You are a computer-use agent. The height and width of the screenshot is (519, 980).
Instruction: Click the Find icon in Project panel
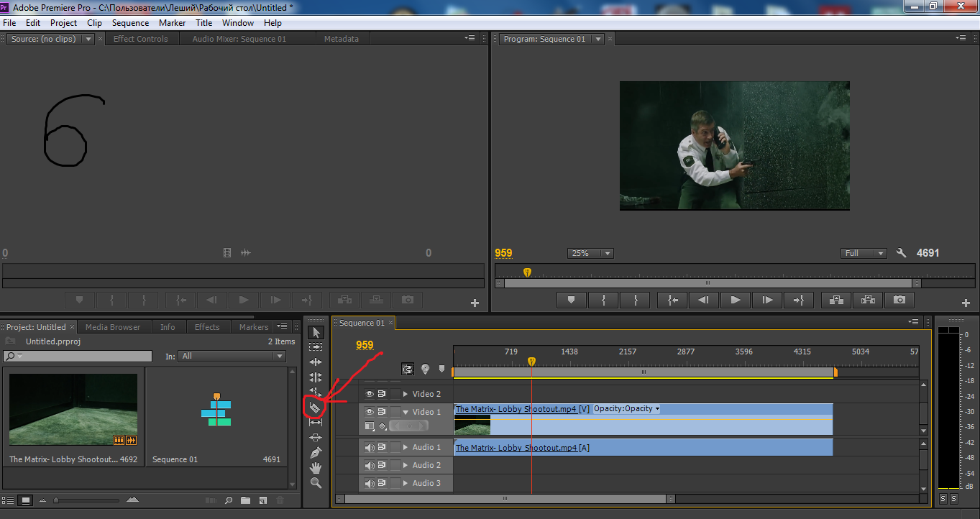(x=229, y=500)
